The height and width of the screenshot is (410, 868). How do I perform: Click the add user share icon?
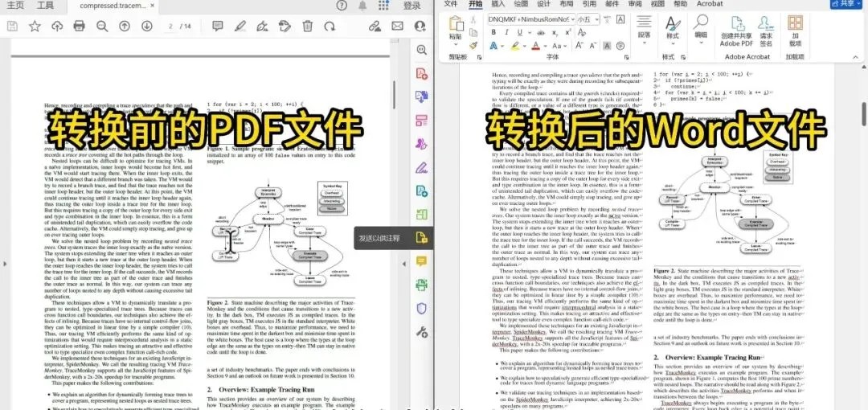[x=420, y=26]
